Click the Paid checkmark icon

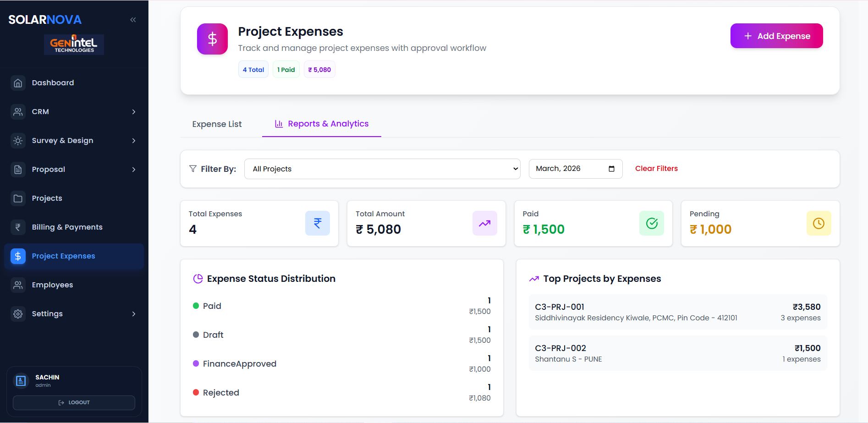tap(651, 223)
